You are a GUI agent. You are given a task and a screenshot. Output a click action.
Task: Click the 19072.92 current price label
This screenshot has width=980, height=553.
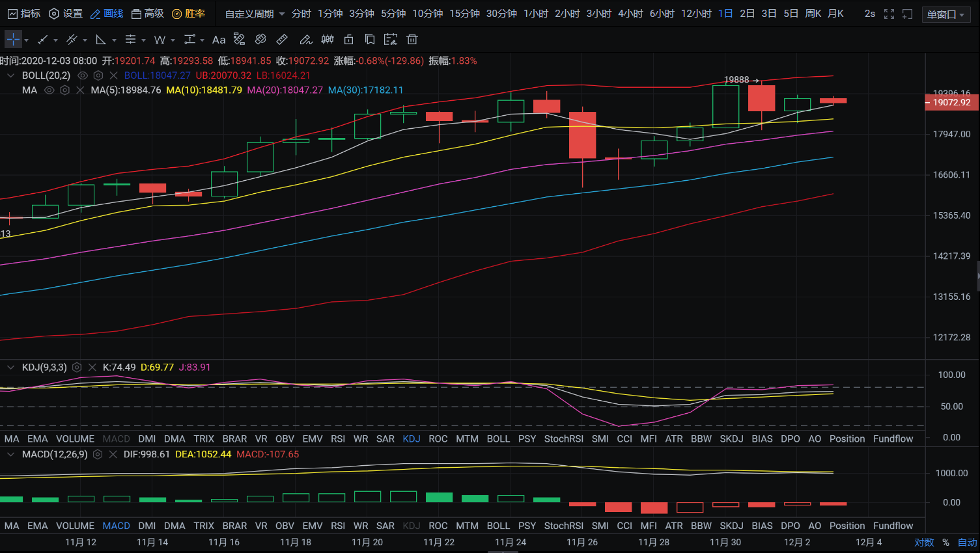(951, 102)
